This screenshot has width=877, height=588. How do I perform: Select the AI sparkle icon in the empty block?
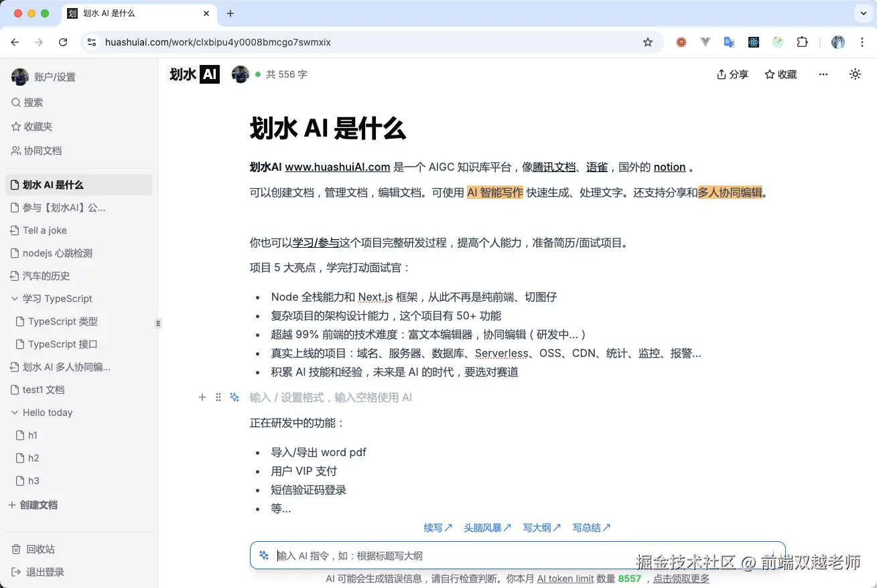pos(234,397)
